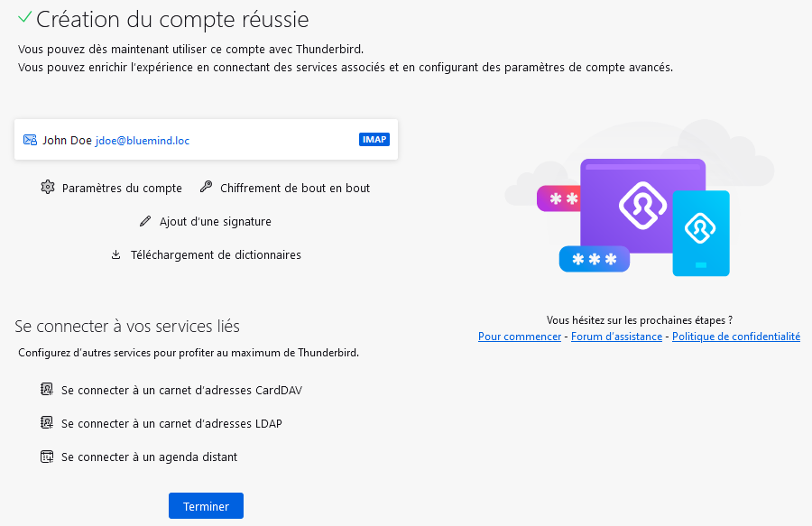This screenshot has height=526, width=812.
Task: Click the key icon for Chiffrement de bout en bout
Action: coord(206,188)
